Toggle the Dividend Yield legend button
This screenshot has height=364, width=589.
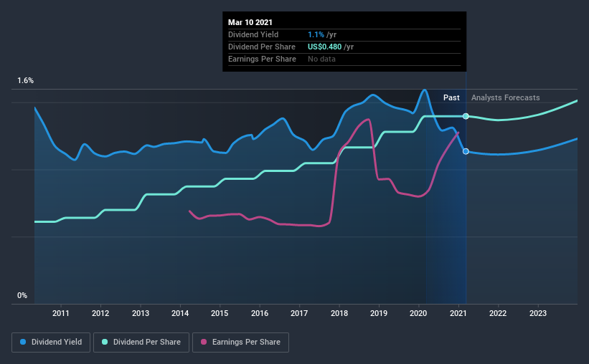[51, 343]
